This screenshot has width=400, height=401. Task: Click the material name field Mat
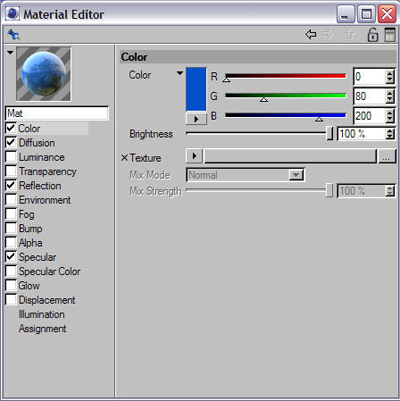pos(57,113)
